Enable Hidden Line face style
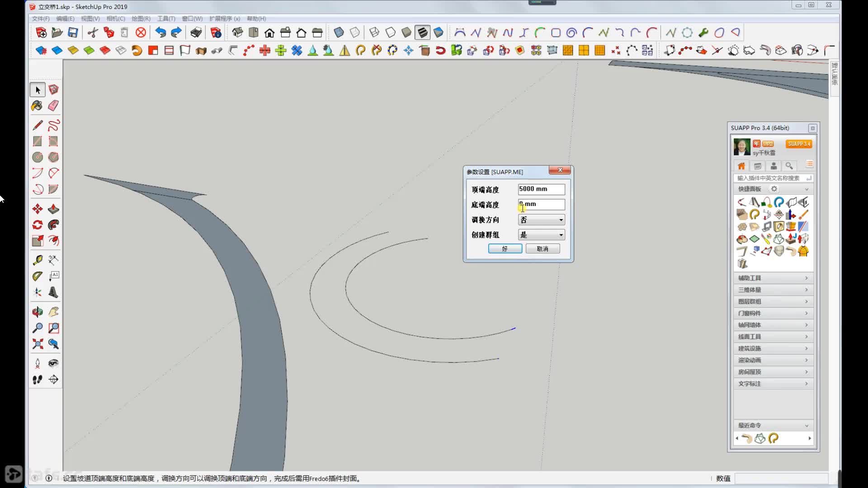 390,33
